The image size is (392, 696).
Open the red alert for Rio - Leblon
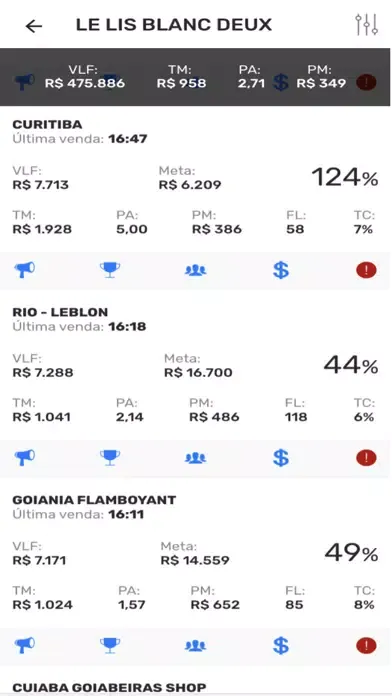click(x=366, y=458)
